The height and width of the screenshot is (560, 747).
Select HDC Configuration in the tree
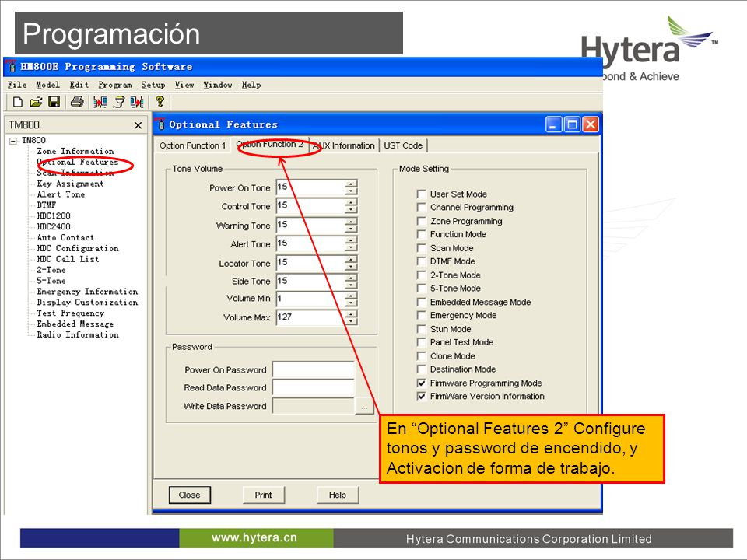(x=78, y=249)
